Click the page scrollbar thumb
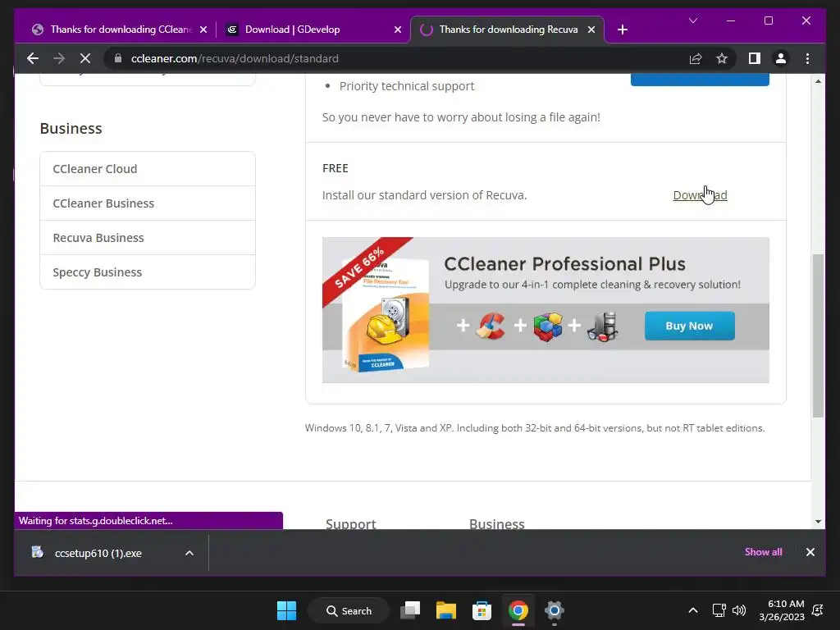840x630 pixels. tap(818, 336)
